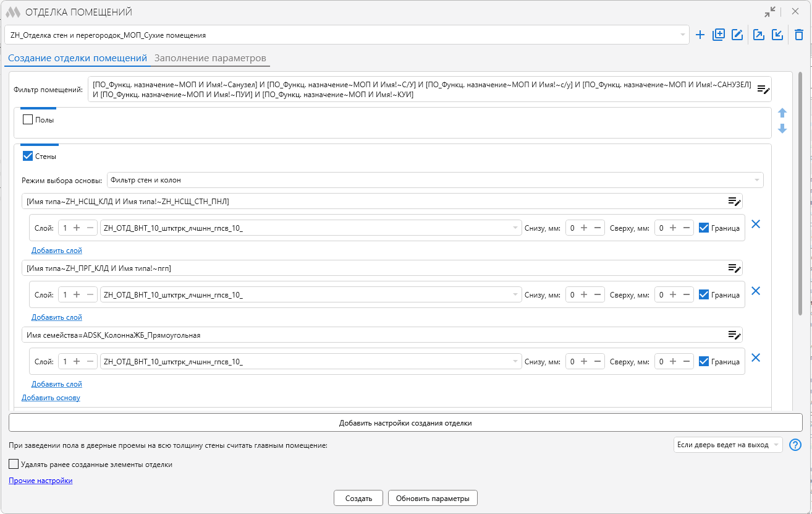
Task: Edit the ZH_ПРГ_КЛД wall filter expression
Action: click(734, 268)
